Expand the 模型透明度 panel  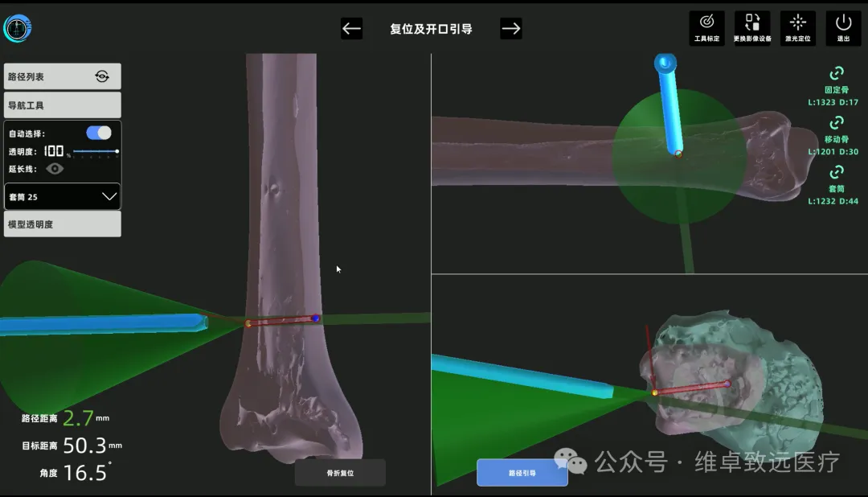click(x=63, y=224)
